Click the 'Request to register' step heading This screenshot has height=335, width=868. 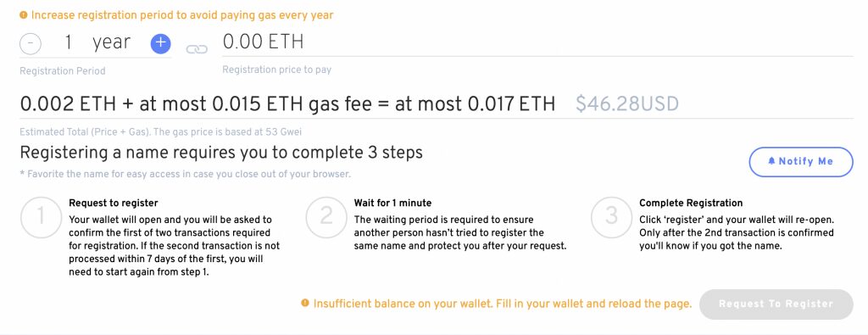(x=114, y=204)
